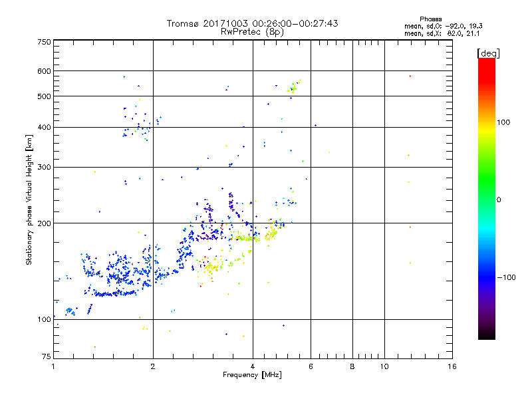Click the "750" y-axis tick label
532x399 pixels.
pos(44,42)
